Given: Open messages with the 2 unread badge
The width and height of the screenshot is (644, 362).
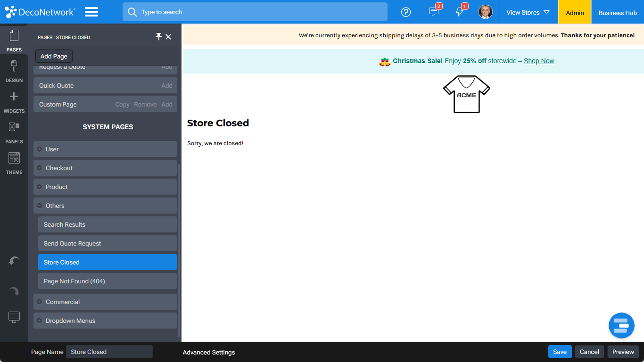Looking at the screenshot, I should click(x=434, y=12).
